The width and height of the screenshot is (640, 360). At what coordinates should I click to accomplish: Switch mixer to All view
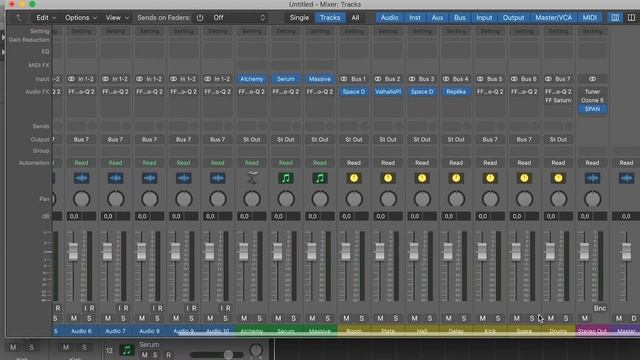pyautogui.click(x=356, y=18)
